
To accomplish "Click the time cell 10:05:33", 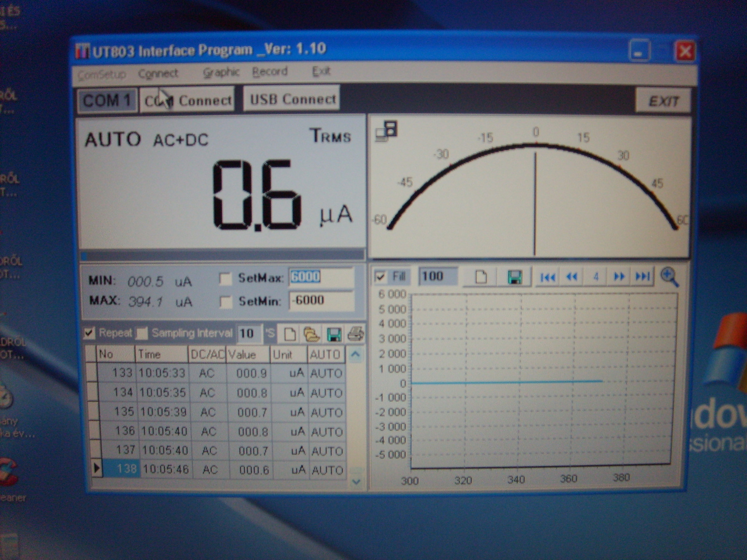I will pos(162,373).
